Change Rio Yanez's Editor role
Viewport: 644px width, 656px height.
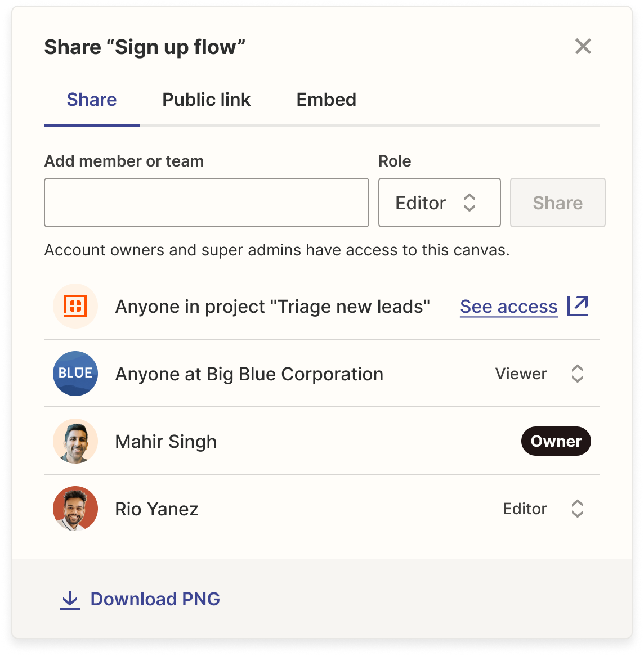[x=543, y=509]
